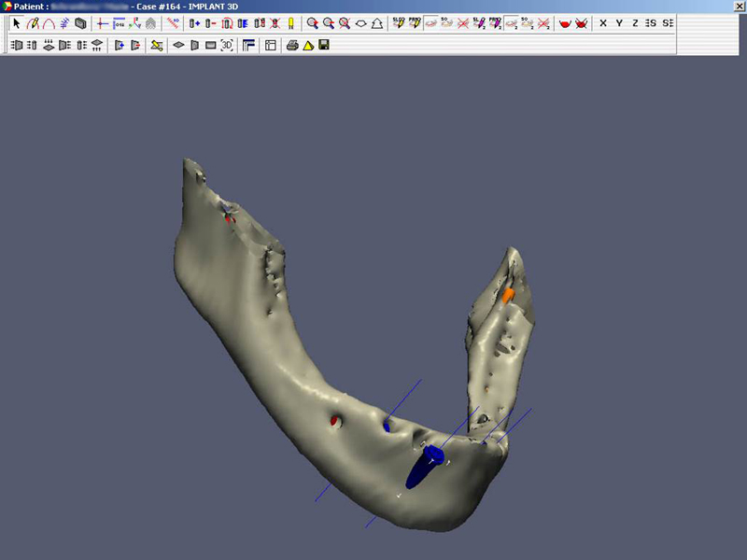Click the orange marker on the jaw model
Viewport: 747px width, 560px height.
tap(508, 295)
